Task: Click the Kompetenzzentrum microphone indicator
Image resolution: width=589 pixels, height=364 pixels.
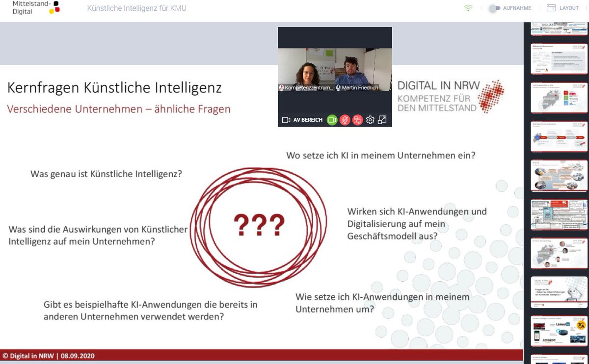Action: [282, 87]
